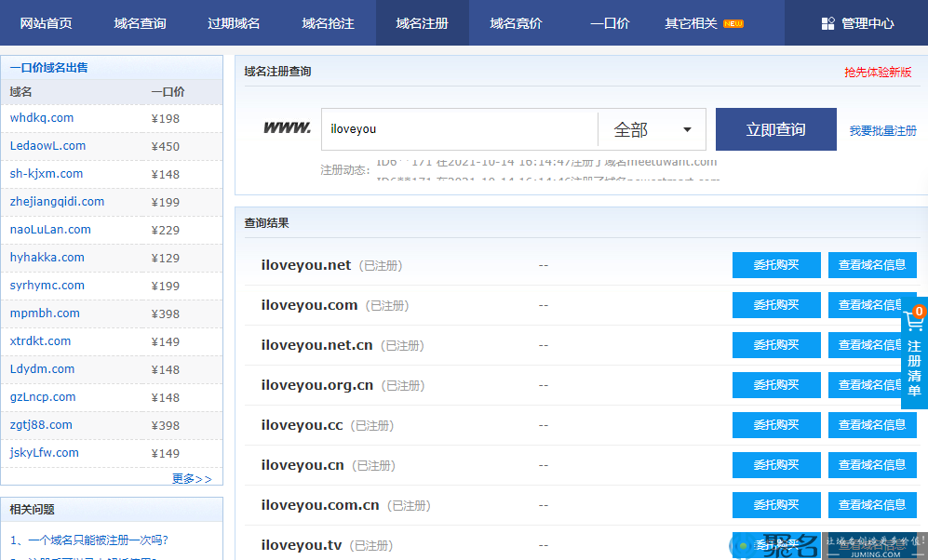Open the 过期域名 navigation item

[x=234, y=23]
